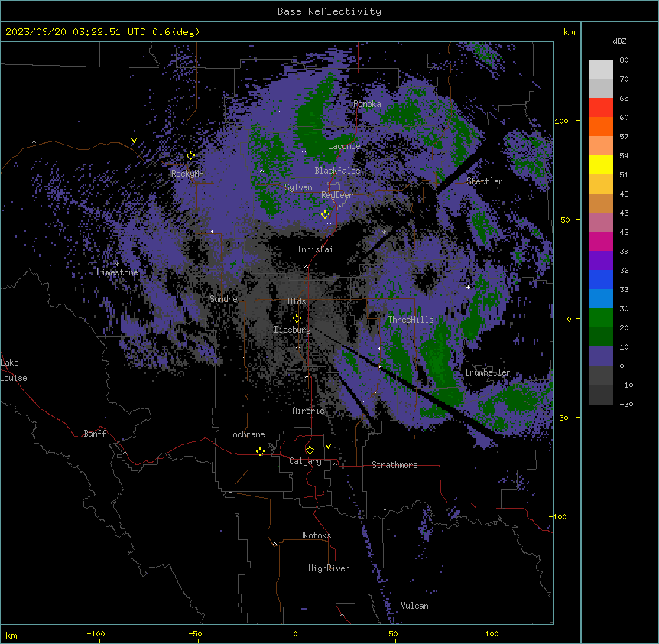The image size is (659, 644).
Task: Click the yellow diamond marker above Didsbury
Action: pos(297,319)
